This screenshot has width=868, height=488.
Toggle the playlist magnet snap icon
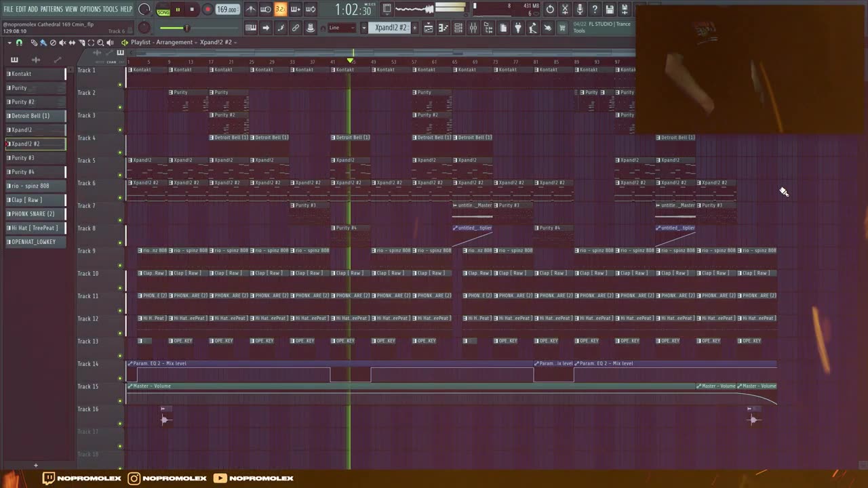(x=19, y=42)
